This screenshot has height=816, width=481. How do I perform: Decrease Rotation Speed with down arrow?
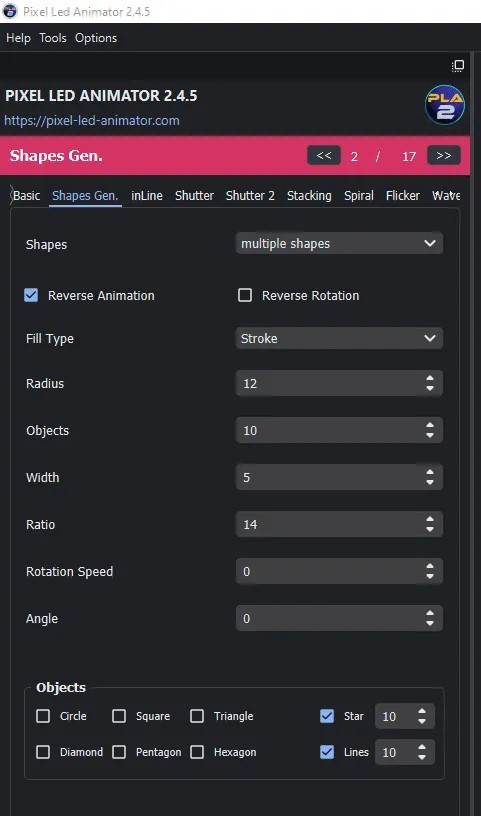(429, 577)
